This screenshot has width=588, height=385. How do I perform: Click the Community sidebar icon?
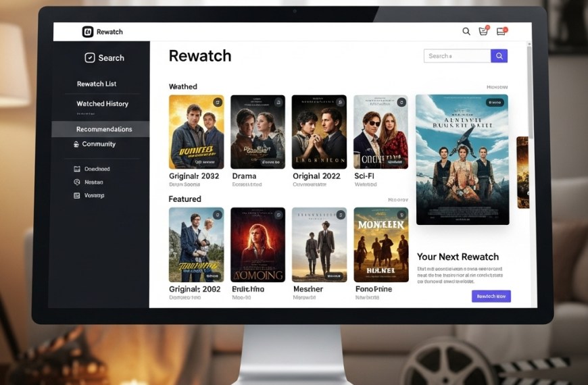(76, 145)
